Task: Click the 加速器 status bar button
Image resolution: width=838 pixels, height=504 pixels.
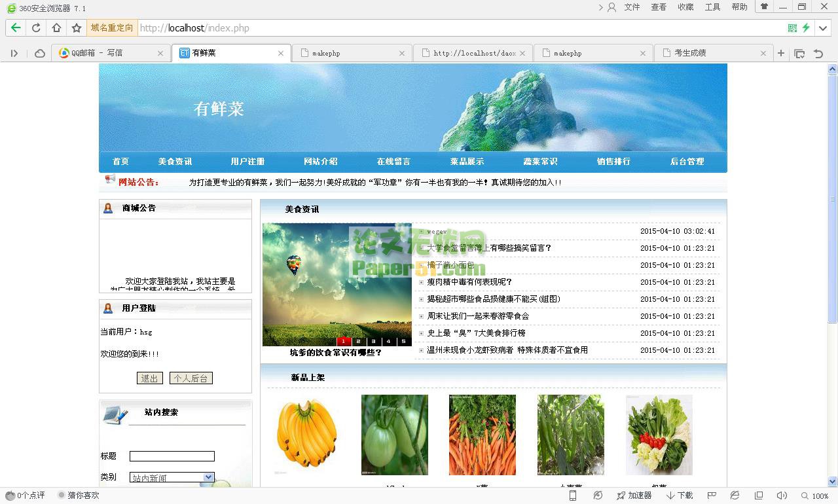Action: pos(634,495)
